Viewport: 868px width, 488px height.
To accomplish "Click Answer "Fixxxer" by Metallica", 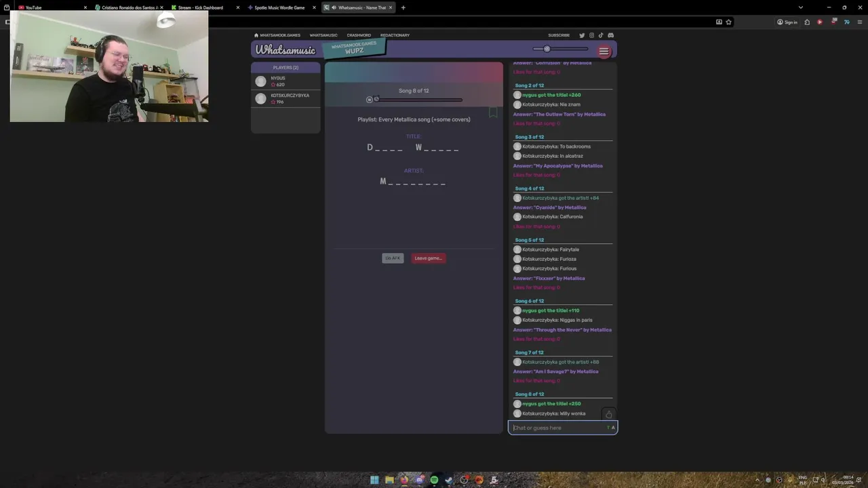I will point(549,279).
